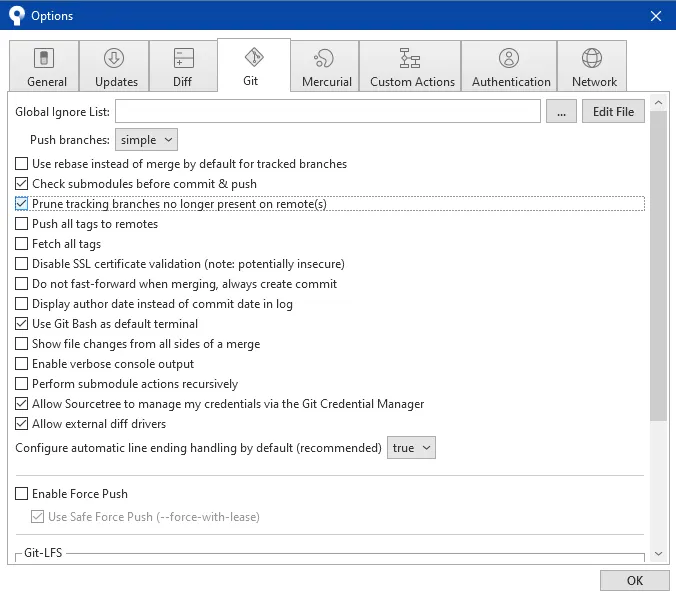The image size is (676, 595).
Task: Select the Git tab label
Action: (250, 81)
